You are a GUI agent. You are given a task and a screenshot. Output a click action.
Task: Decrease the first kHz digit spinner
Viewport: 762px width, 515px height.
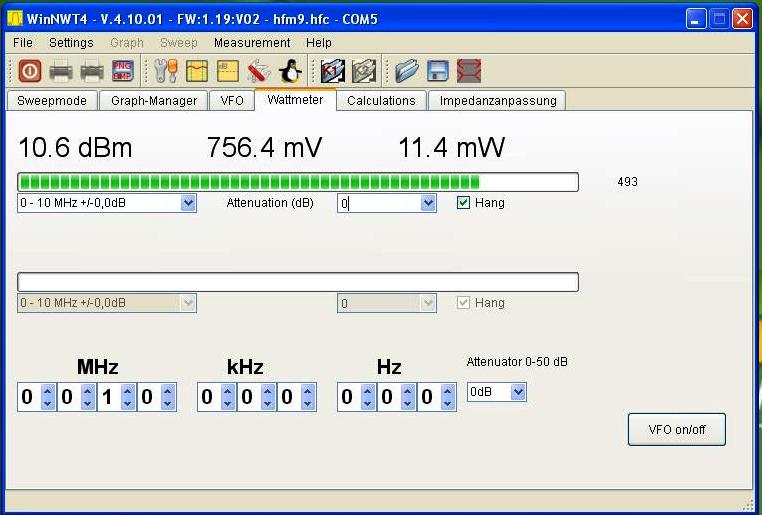[227, 403]
